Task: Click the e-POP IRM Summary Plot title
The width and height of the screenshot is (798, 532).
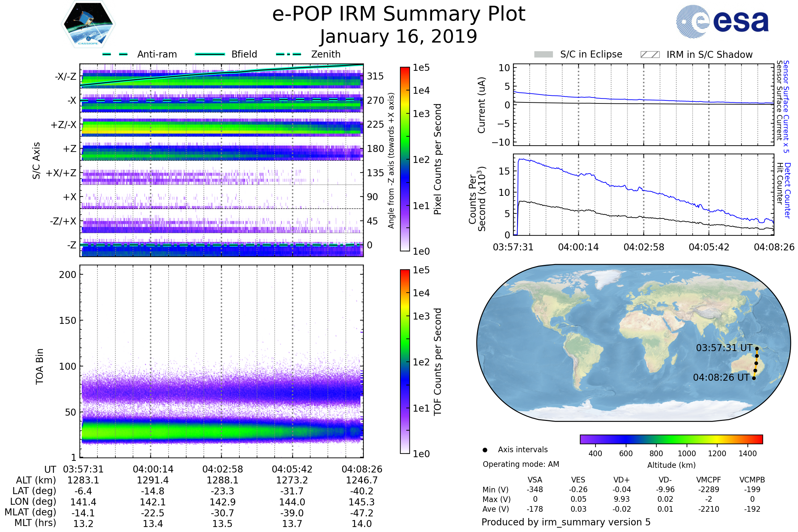Action: [399, 14]
